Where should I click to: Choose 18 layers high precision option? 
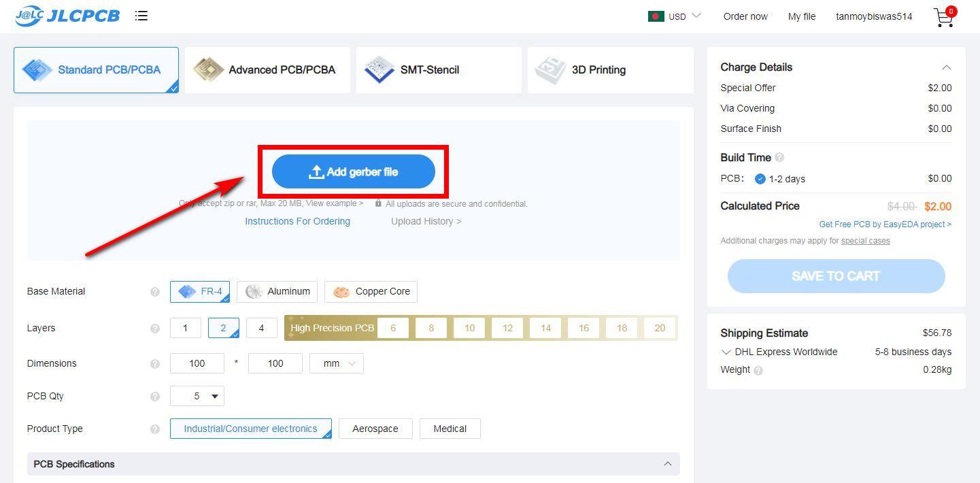pos(622,328)
